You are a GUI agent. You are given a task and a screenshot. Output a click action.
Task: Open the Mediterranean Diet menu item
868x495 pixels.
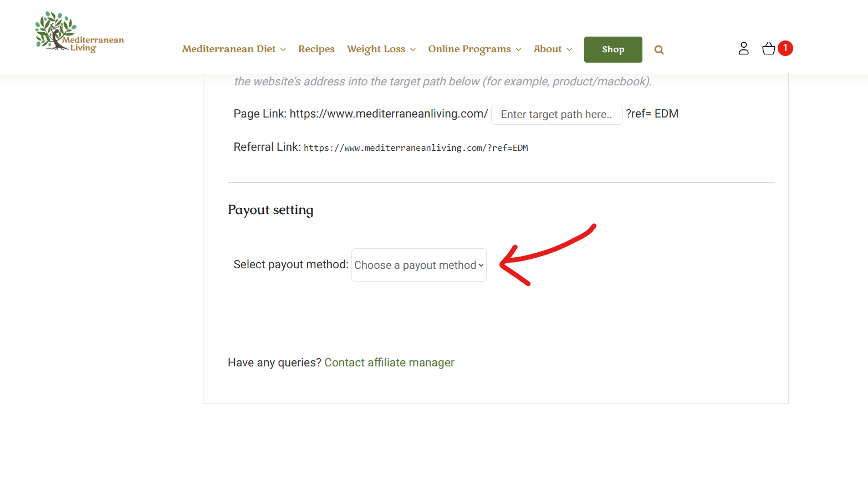[228, 49]
